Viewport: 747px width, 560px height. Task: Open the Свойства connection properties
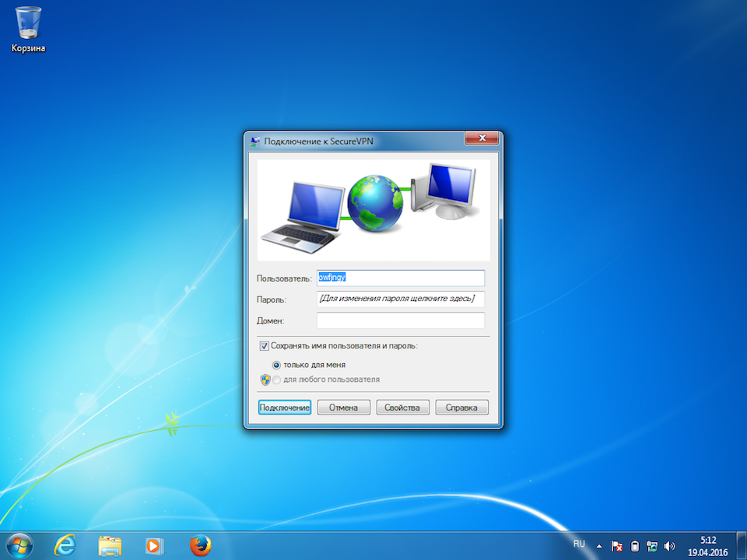(402, 408)
